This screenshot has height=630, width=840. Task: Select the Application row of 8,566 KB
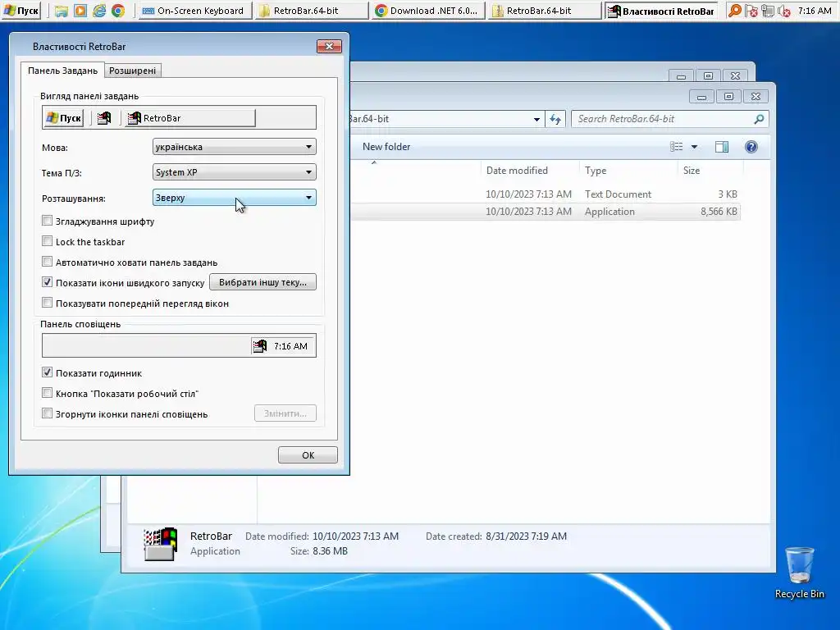[546, 212]
